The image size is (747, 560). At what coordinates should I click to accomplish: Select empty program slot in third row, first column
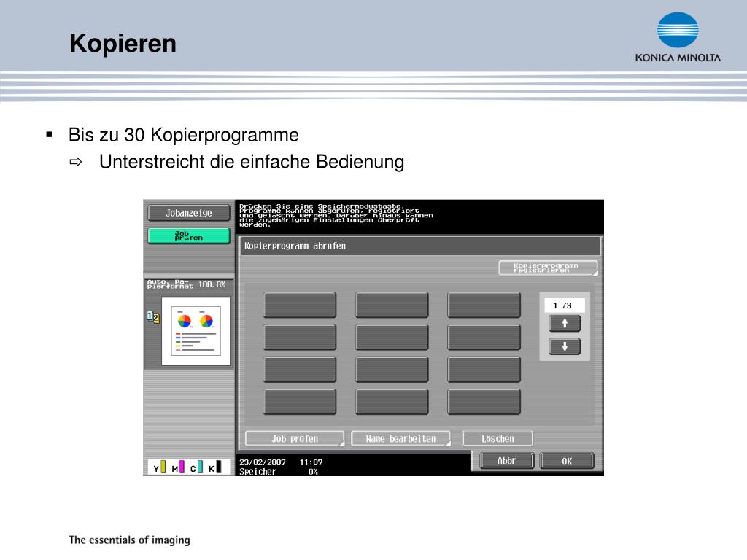pyautogui.click(x=300, y=370)
